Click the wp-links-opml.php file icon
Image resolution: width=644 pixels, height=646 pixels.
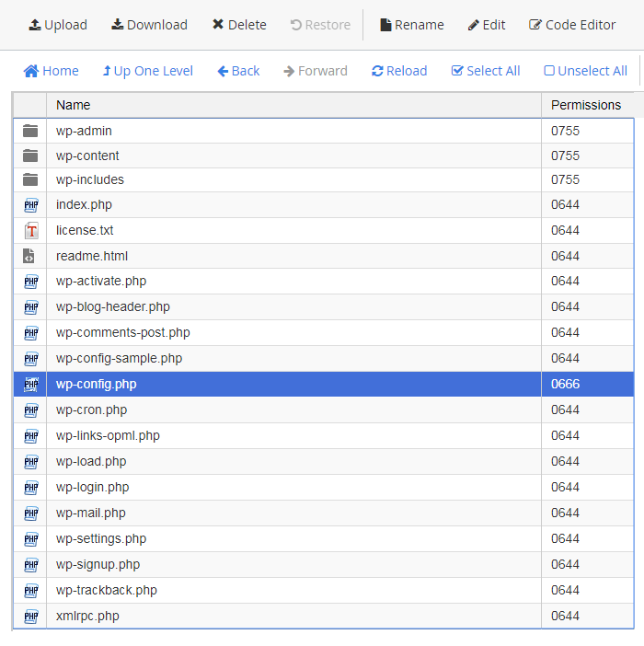pyautogui.click(x=31, y=436)
